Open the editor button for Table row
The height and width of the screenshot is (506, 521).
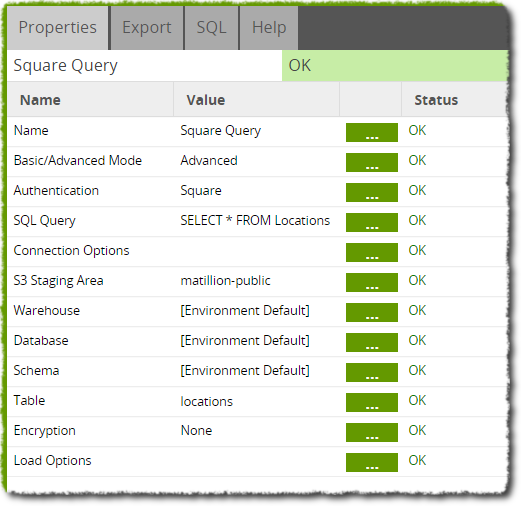tap(372, 402)
